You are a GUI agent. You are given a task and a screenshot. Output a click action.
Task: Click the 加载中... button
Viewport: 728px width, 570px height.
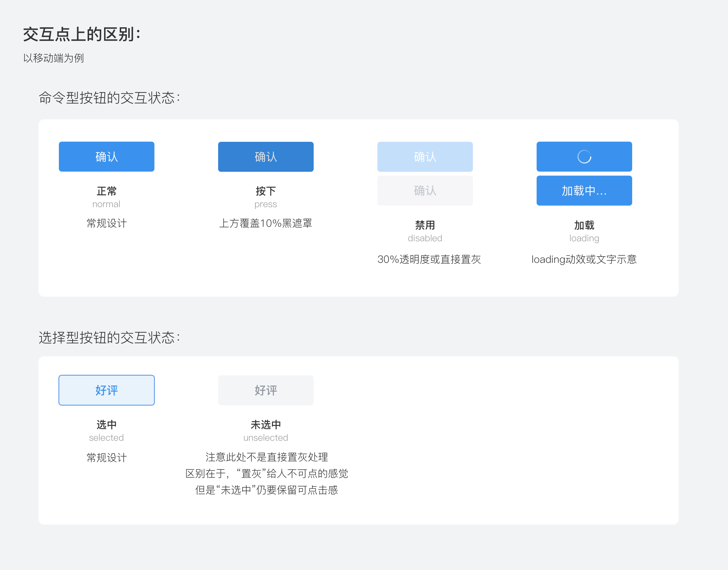point(584,191)
